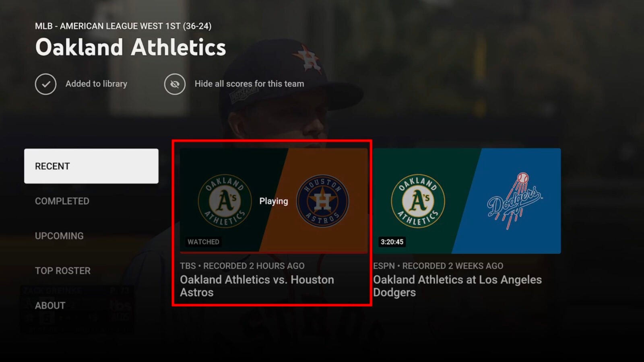
Task: Switch to the Completed tab
Action: point(62,201)
